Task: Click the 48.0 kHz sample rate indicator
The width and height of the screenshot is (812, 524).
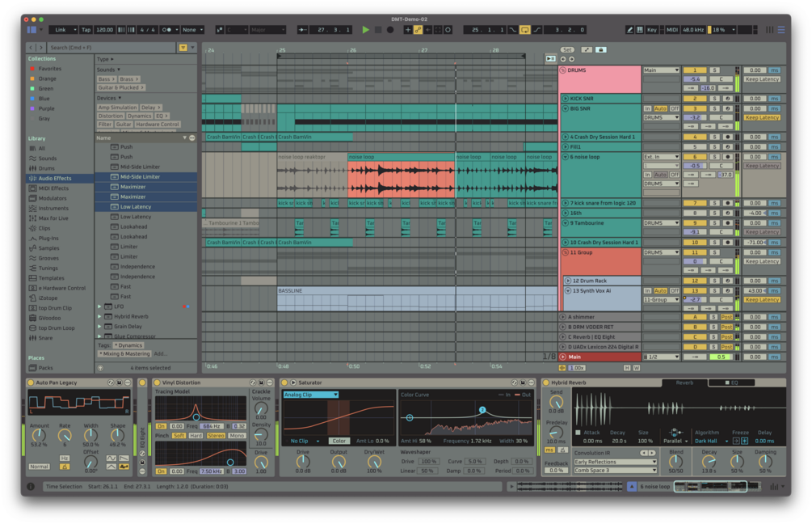Action: [693, 30]
